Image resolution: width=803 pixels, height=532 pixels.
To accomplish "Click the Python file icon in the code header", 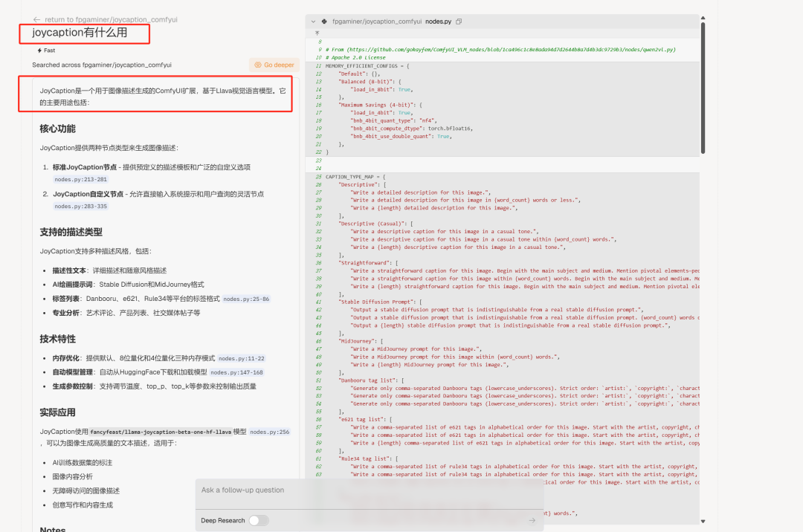I will [x=324, y=22].
